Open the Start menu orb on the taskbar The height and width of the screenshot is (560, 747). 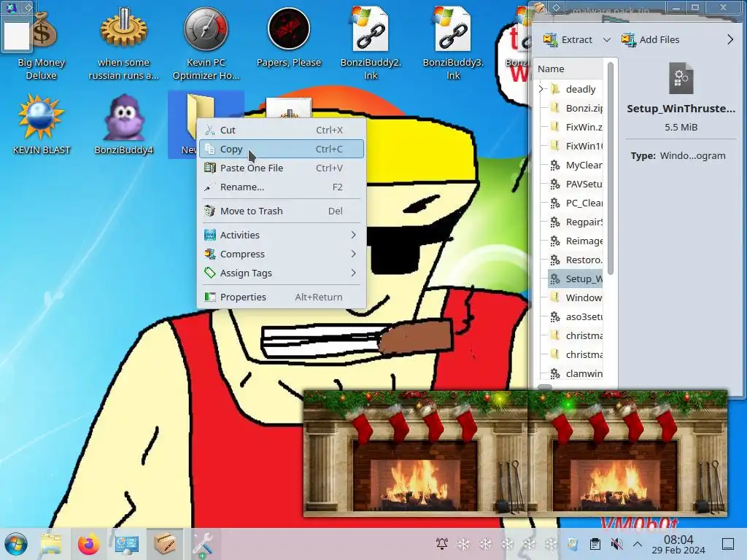pos(16,544)
